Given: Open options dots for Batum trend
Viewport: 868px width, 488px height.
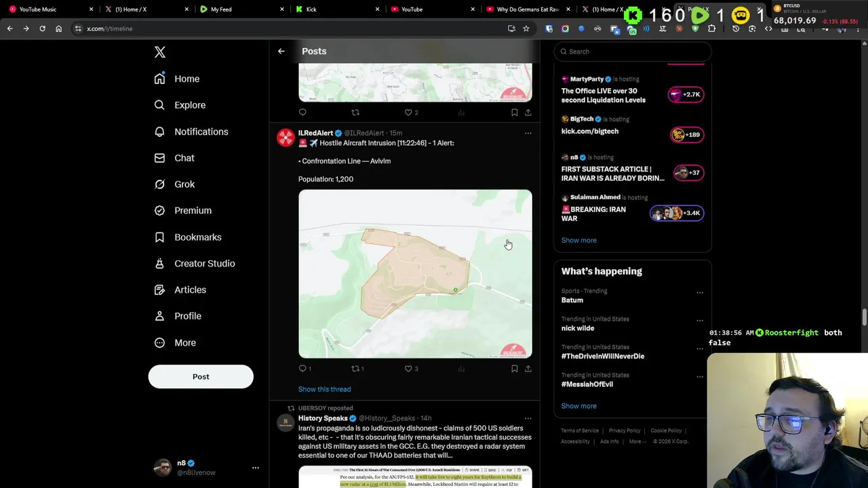Looking at the screenshot, I should pyautogui.click(x=700, y=293).
